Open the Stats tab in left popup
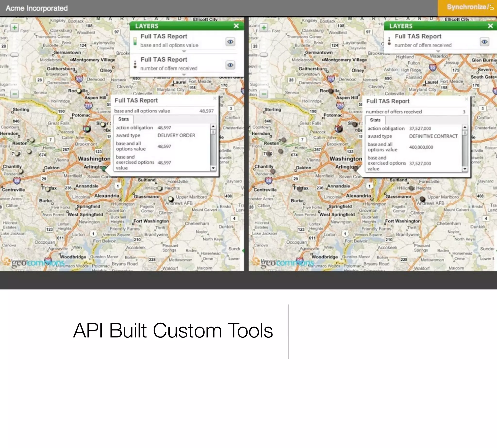 point(124,119)
